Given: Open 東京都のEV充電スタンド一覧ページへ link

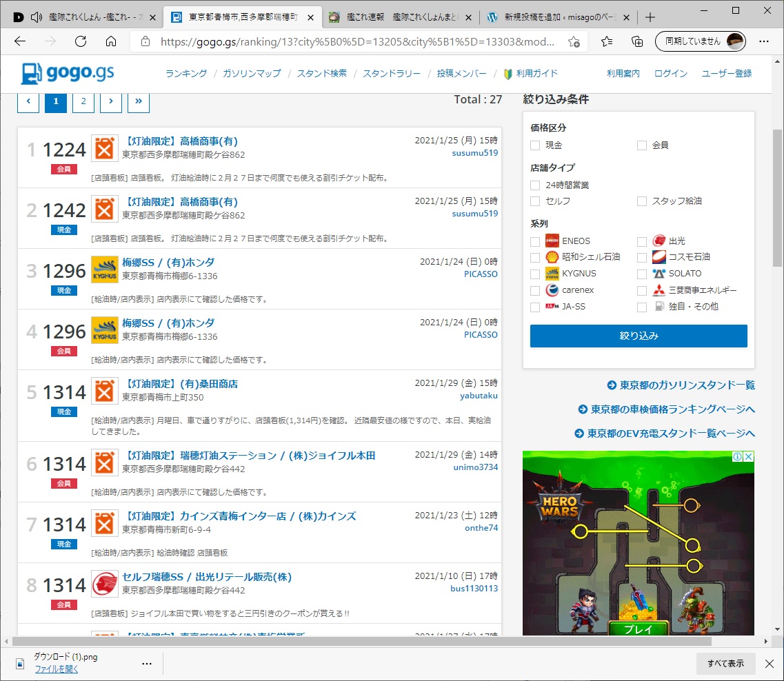Looking at the screenshot, I should (665, 433).
